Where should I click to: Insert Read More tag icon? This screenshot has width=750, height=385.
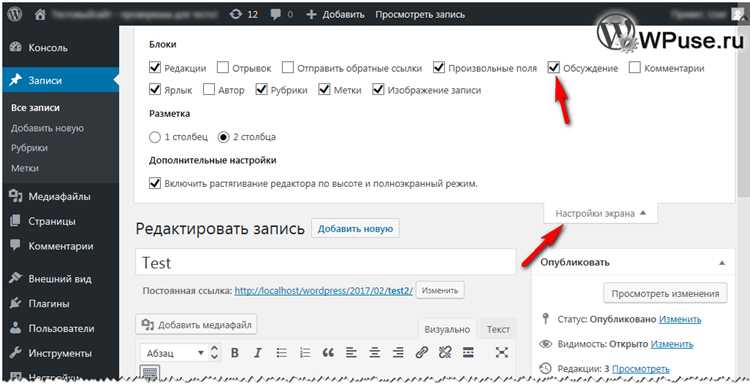(468, 353)
